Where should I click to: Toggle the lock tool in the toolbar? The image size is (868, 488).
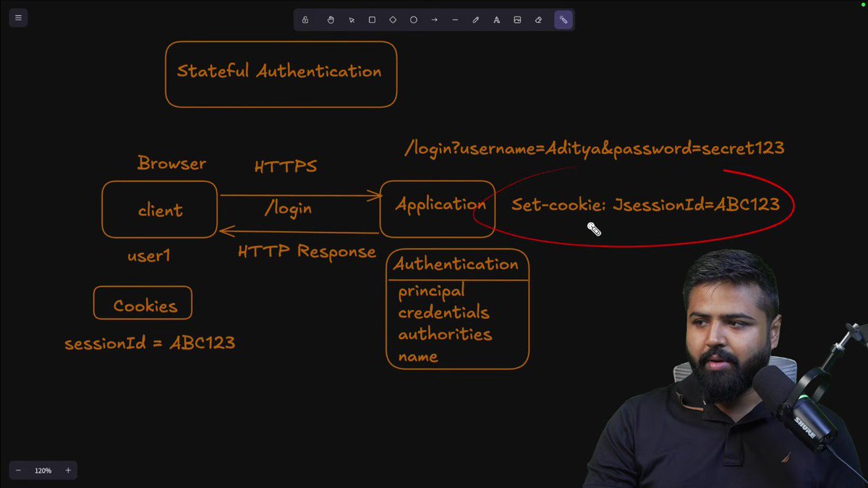pos(305,20)
